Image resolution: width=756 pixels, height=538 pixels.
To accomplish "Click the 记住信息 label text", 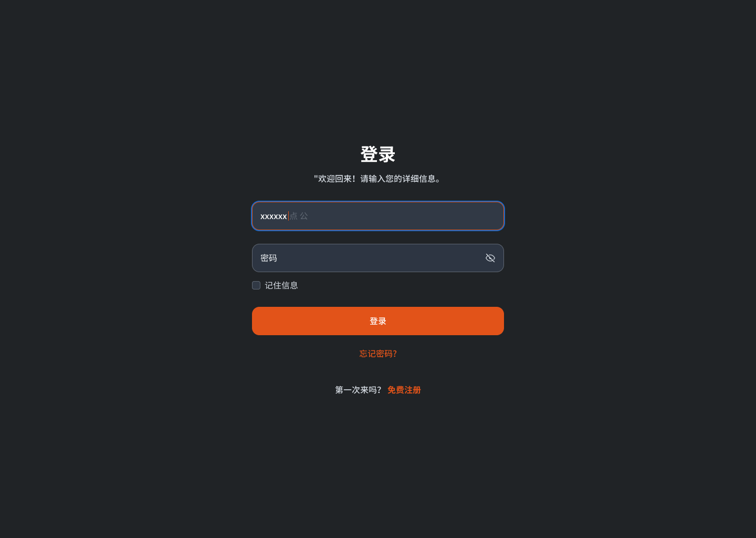I will coord(281,285).
